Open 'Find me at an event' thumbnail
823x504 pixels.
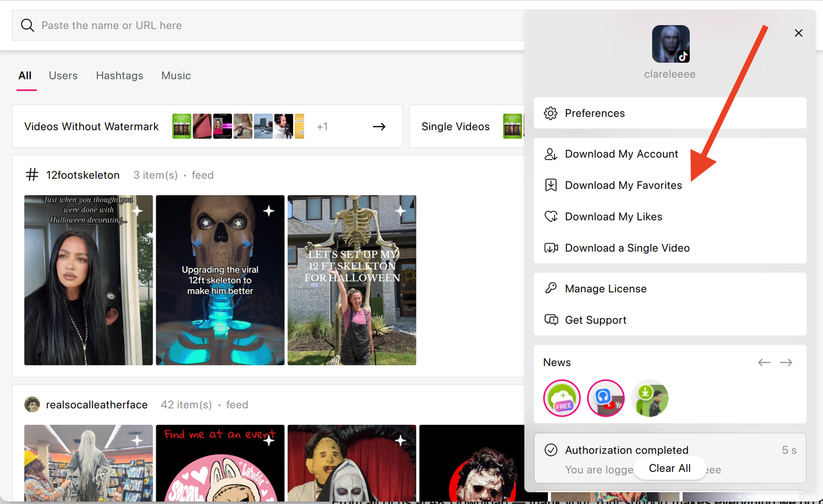[220, 464]
